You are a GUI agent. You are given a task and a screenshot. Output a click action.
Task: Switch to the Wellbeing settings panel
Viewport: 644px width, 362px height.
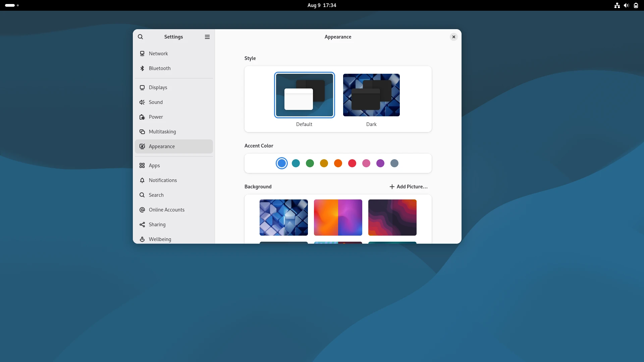click(160, 239)
